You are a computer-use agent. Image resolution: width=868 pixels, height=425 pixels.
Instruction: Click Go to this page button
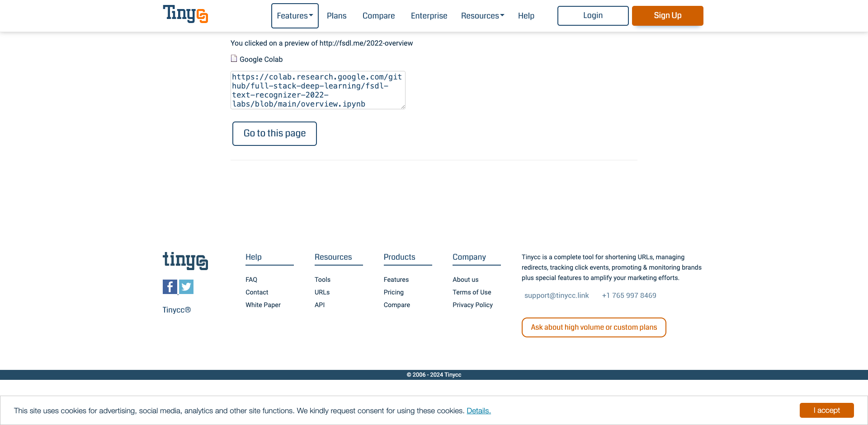pyautogui.click(x=274, y=134)
